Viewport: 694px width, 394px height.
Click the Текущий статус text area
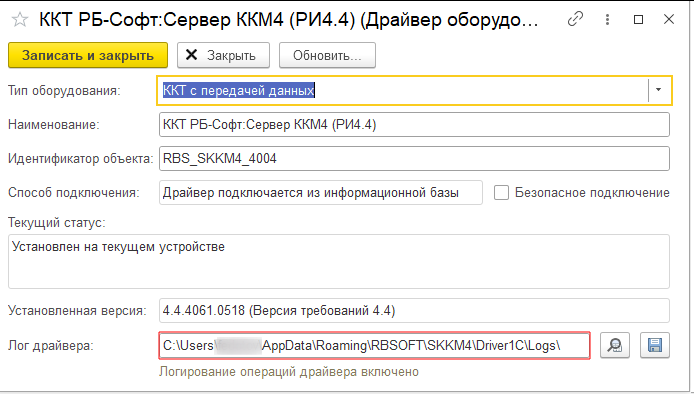point(339,262)
